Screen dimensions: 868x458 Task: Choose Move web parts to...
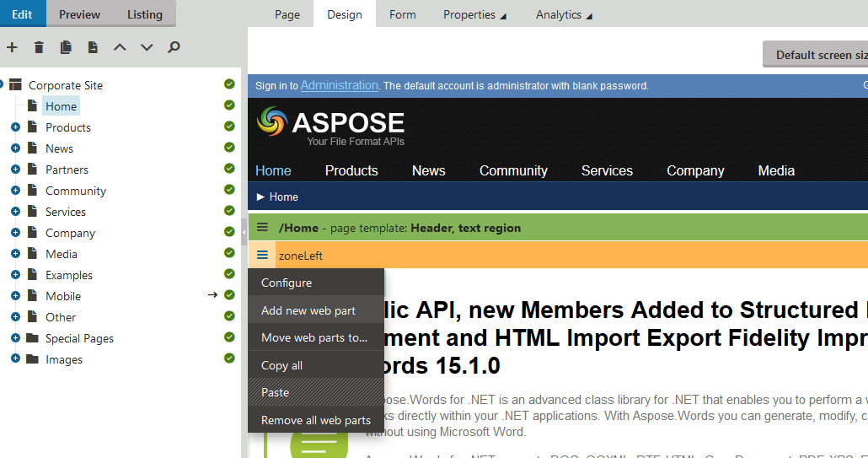(316, 337)
